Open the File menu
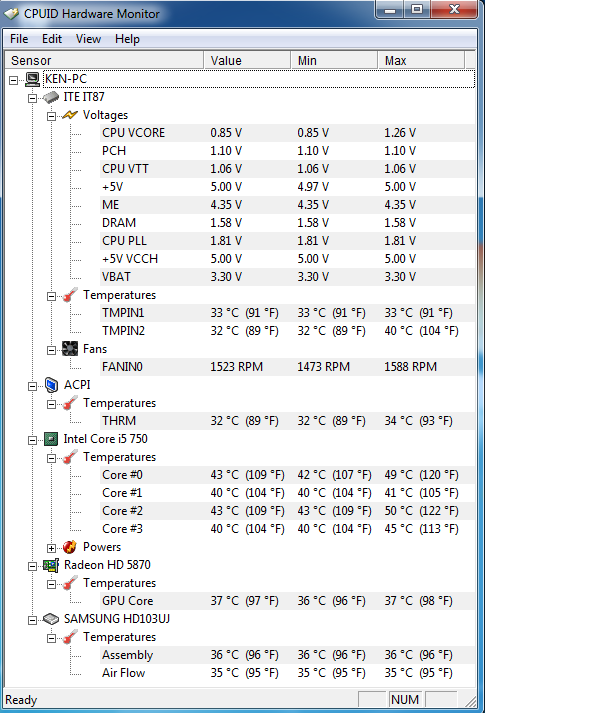The image size is (614, 713). click(19, 39)
